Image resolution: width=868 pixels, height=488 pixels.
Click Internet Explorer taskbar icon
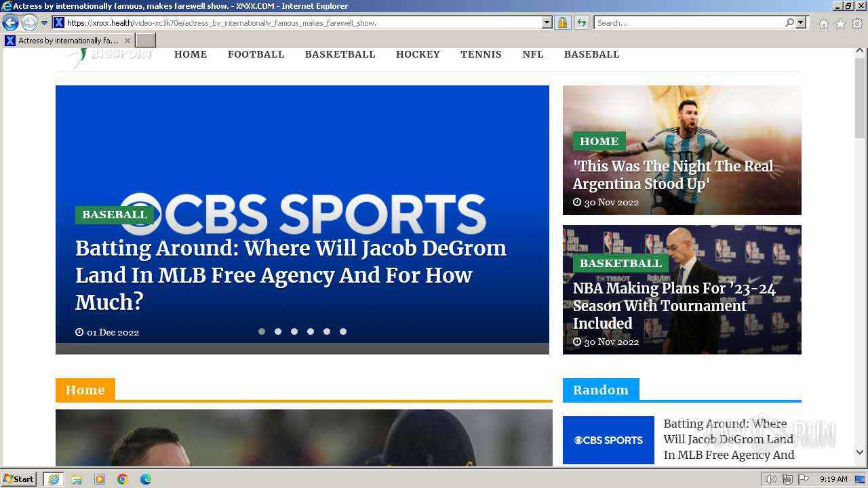coord(54,479)
